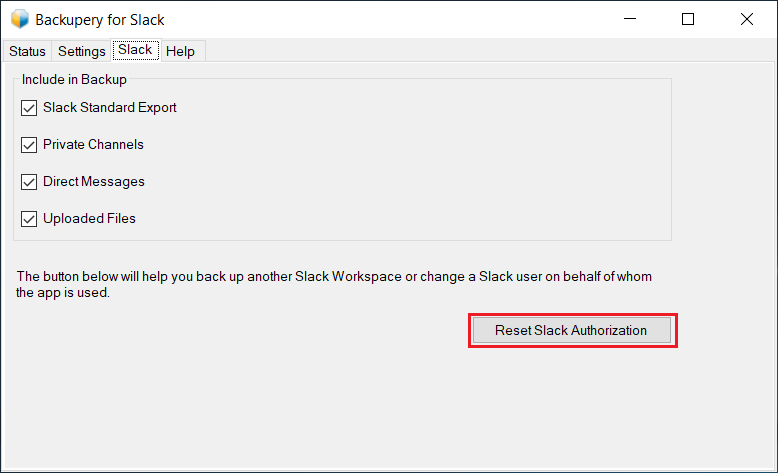This screenshot has width=778, height=473.
Task: Minimize the Backupery for Slack window
Action: tap(630, 19)
